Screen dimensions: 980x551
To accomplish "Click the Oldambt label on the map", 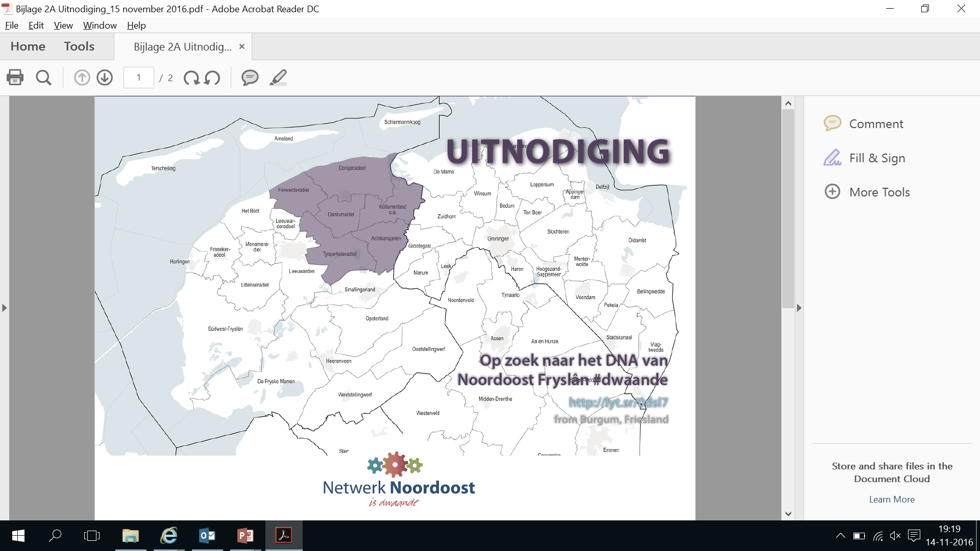I will click(638, 240).
